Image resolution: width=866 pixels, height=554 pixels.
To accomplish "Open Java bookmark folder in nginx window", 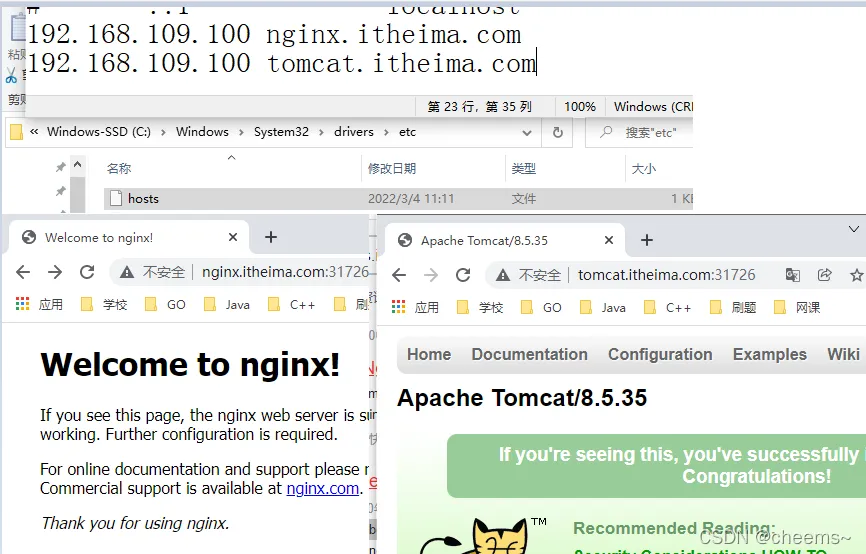I will coord(226,304).
